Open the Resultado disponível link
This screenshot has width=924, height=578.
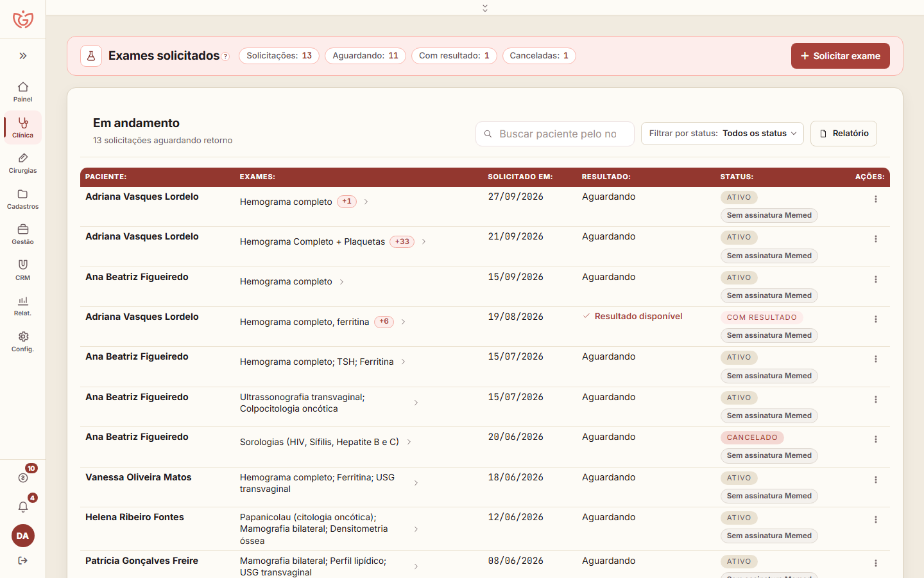632,316
